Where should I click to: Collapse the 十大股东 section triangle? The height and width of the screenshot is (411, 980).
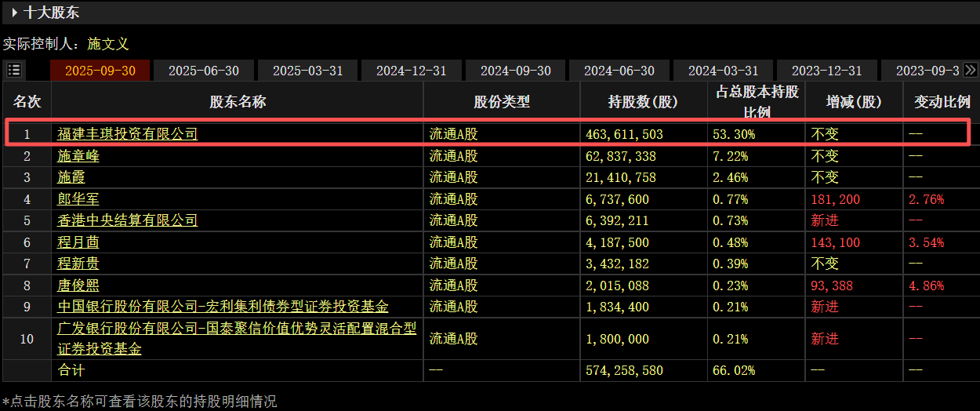point(15,13)
